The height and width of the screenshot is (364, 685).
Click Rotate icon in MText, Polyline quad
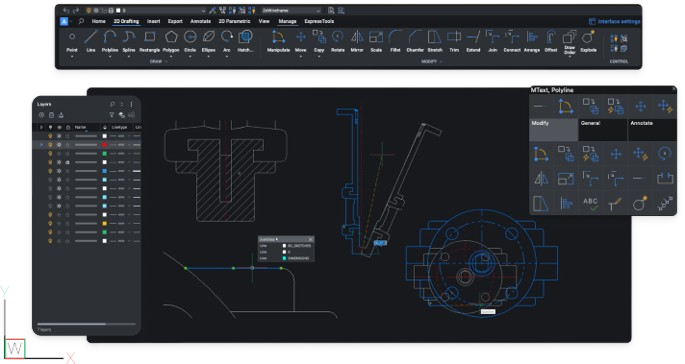[664, 153]
